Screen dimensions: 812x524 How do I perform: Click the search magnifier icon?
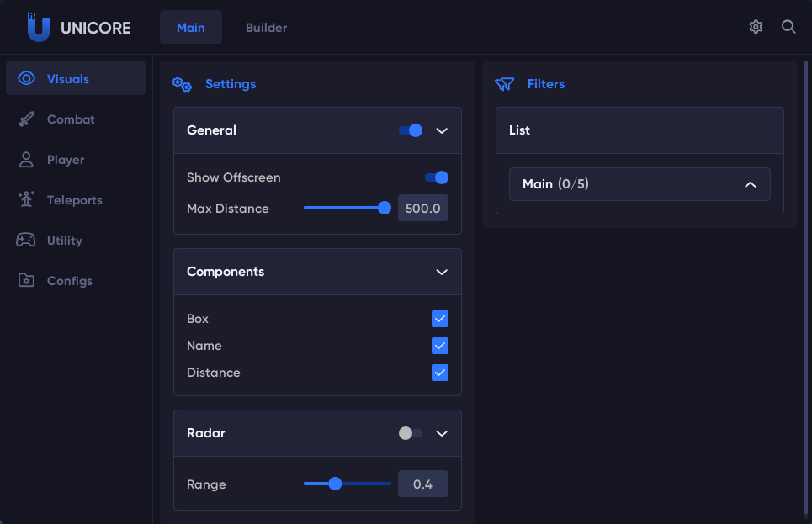[x=788, y=27]
